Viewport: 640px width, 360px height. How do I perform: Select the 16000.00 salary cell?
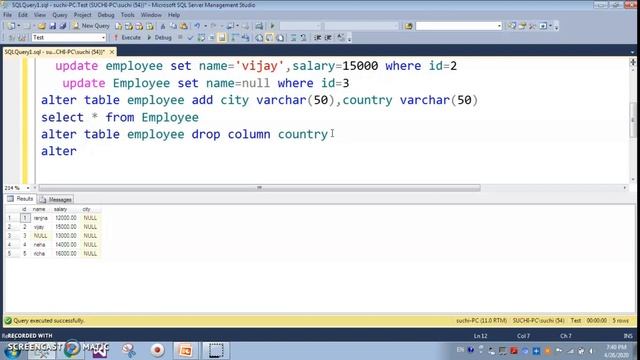66,253
